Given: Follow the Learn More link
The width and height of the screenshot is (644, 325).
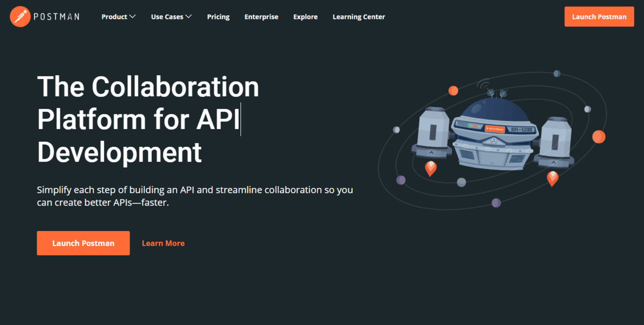Looking at the screenshot, I should pyautogui.click(x=163, y=243).
